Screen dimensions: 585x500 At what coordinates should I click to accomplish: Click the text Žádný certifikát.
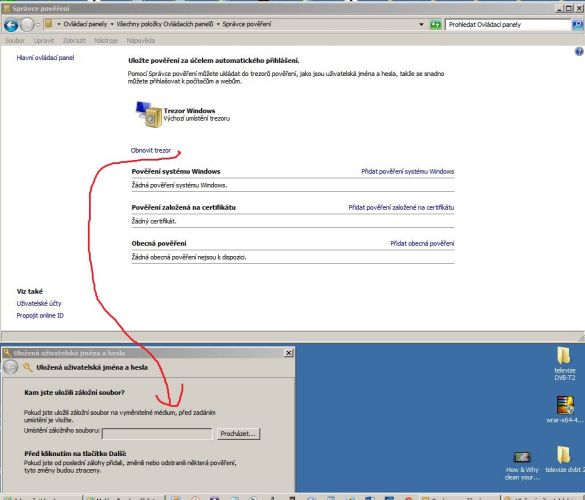(x=154, y=221)
